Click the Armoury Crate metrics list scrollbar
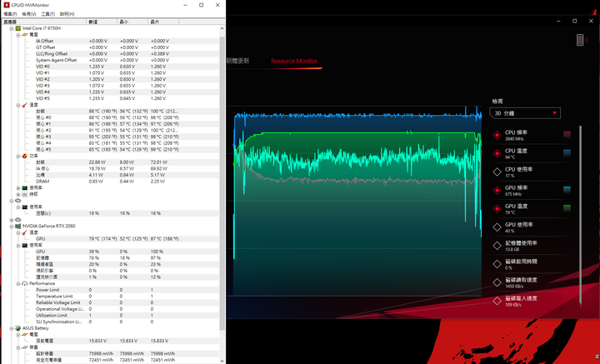Screen dimensions: 600x364 [x=581, y=215]
